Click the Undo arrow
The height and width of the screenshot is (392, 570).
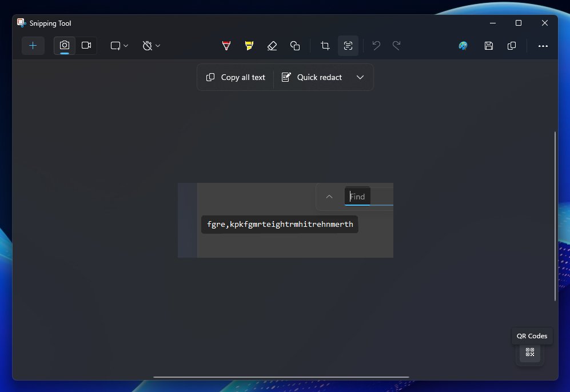(376, 46)
